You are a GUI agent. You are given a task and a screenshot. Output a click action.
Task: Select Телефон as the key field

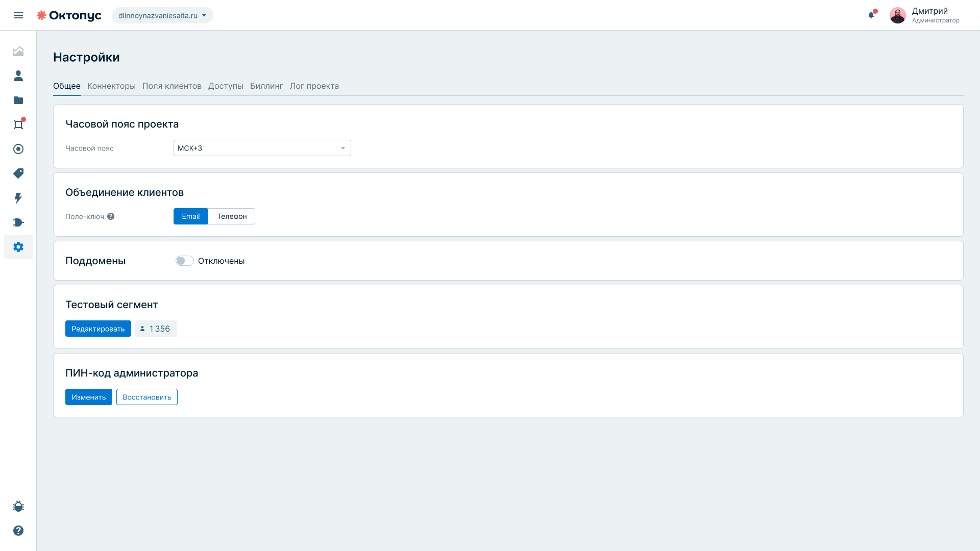(x=232, y=216)
